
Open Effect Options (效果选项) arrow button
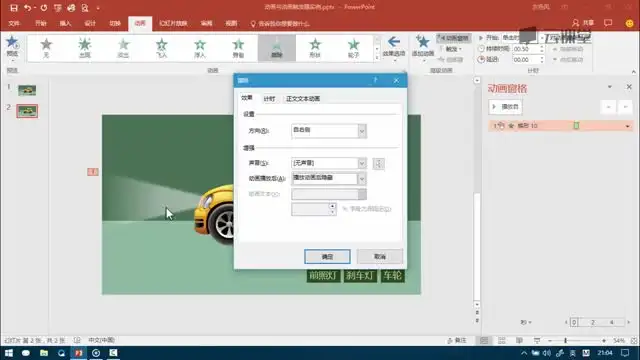pos(394,48)
